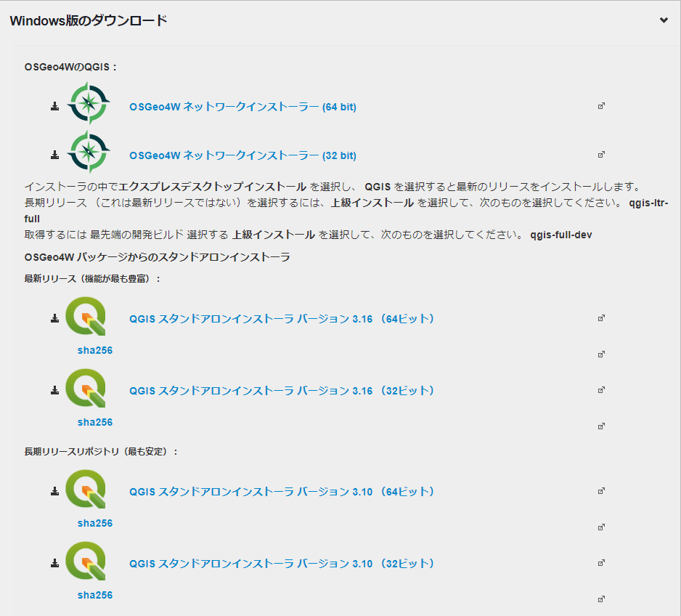
Task: Click the OSGeo4W compass logo for 64 bit
Action: point(88,103)
